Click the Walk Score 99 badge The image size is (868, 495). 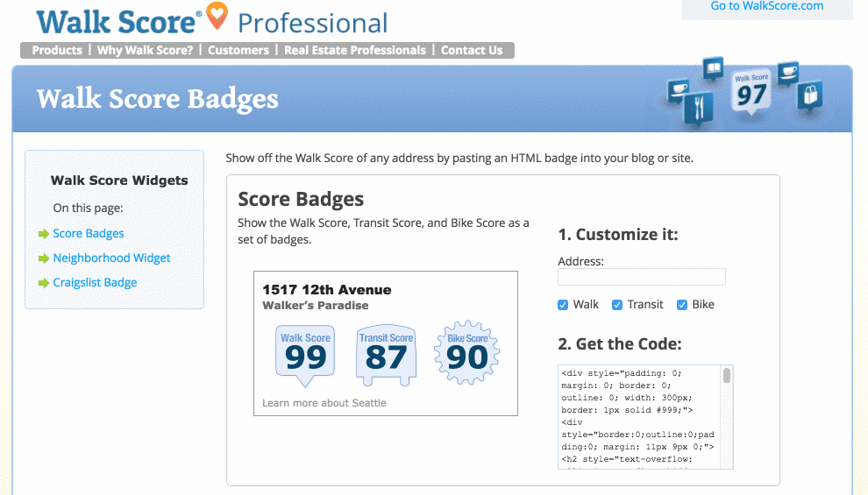(x=305, y=355)
